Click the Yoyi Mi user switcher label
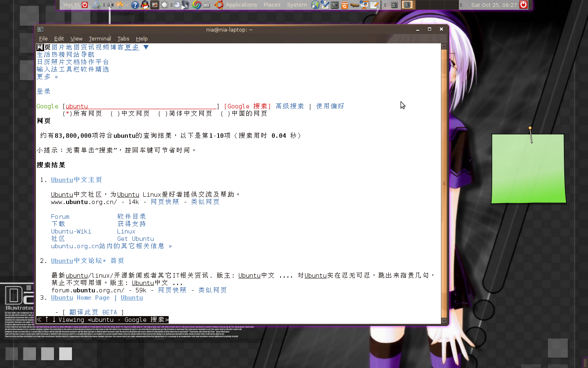 tap(71, 5)
